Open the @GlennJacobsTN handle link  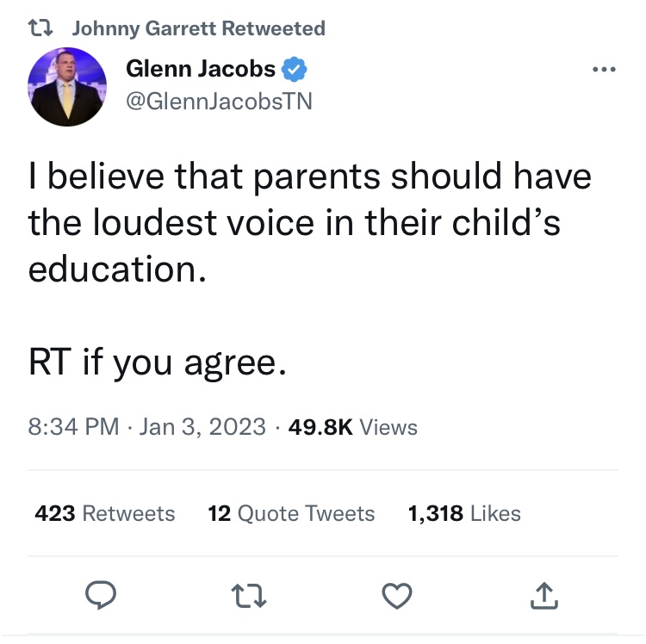point(219,102)
